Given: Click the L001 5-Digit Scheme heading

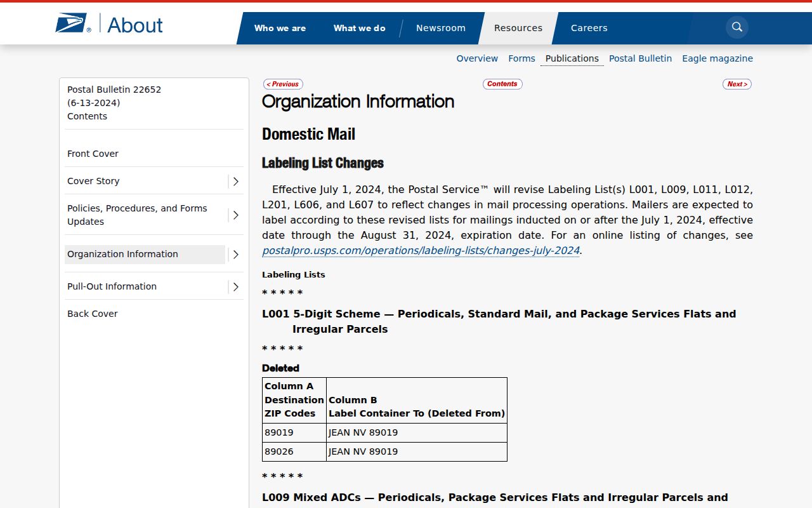Looking at the screenshot, I should pos(499,321).
